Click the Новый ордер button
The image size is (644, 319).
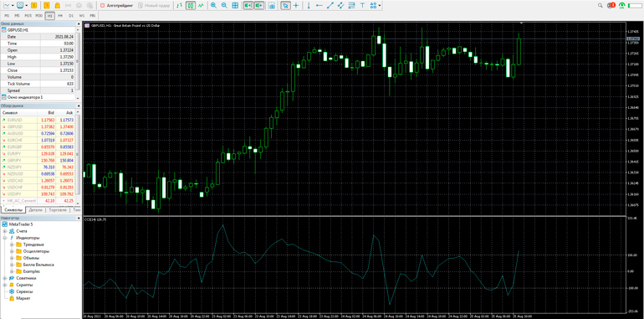point(155,6)
